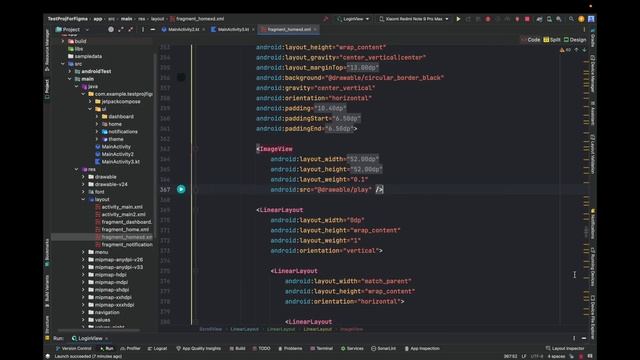Viewport: 640px width, 360px height.
Task: Hide the Project panel with minimize icon
Action: [x=153, y=29]
